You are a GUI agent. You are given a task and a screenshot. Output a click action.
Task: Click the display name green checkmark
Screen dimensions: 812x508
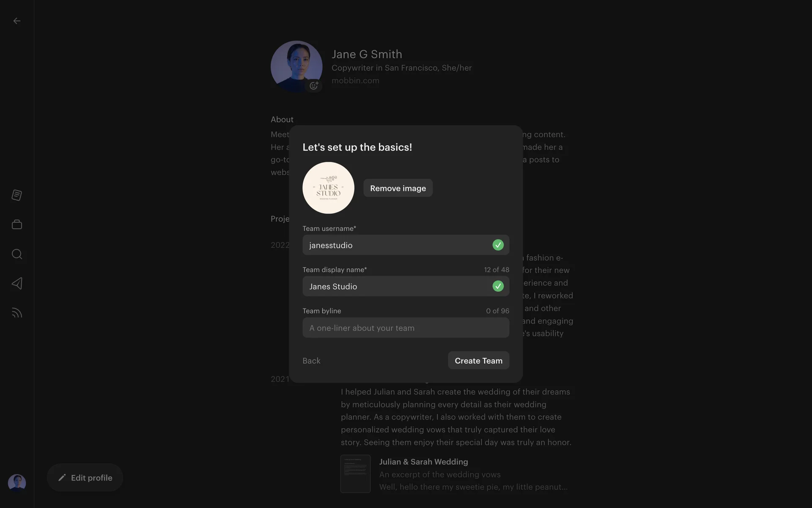coord(498,286)
